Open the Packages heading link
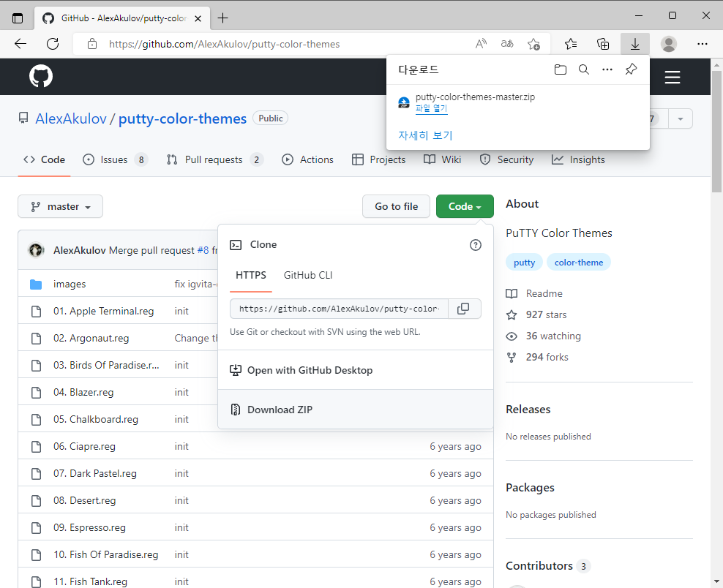The width and height of the screenshot is (723, 588). pos(530,488)
